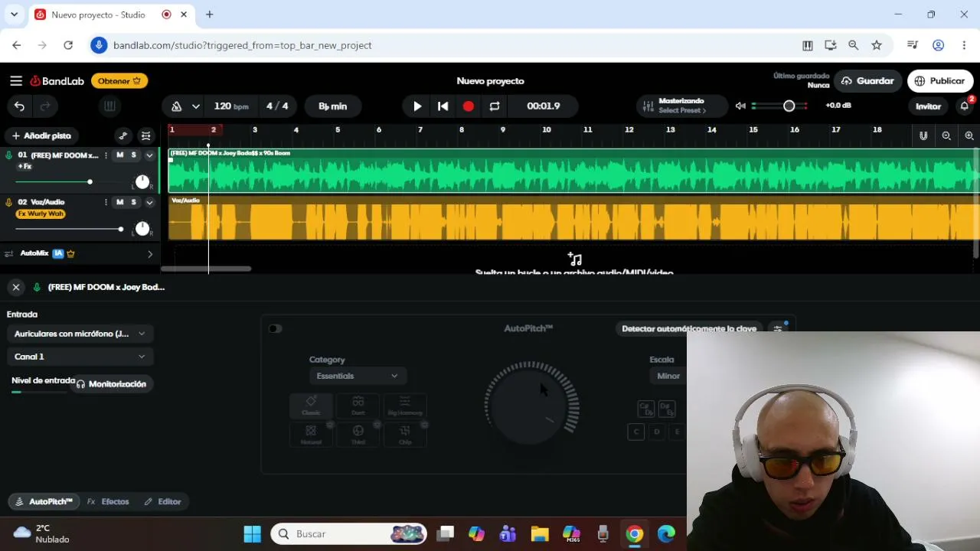
Task: Undo the last action
Action: [x=19, y=106]
